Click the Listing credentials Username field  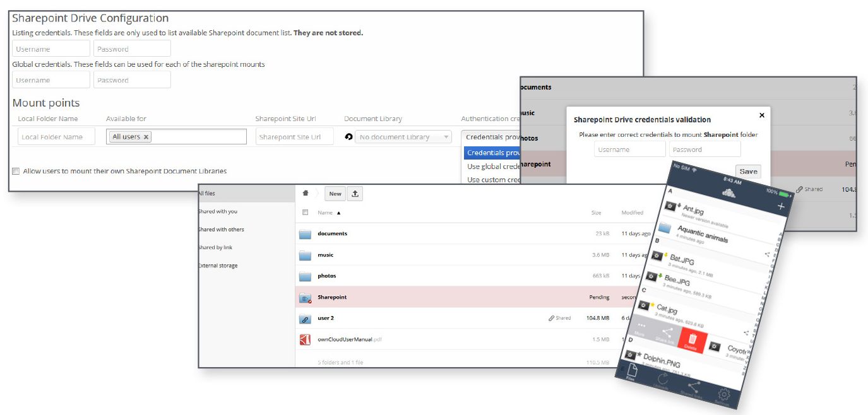point(51,49)
